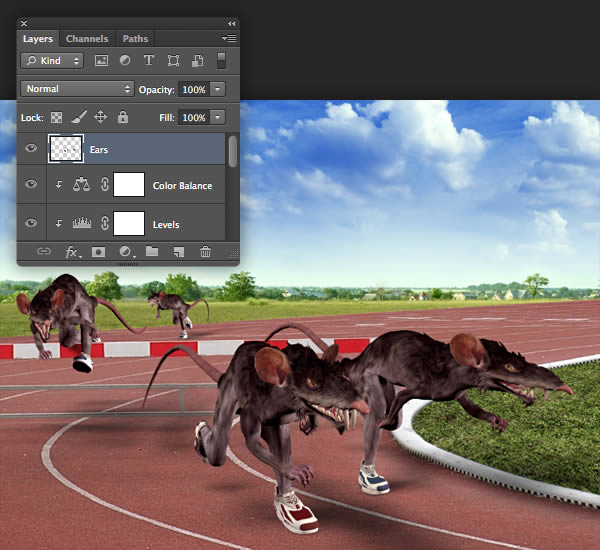Viewport: 600px width, 550px height.
Task: Delete layer with trash icon
Action: pos(205,252)
